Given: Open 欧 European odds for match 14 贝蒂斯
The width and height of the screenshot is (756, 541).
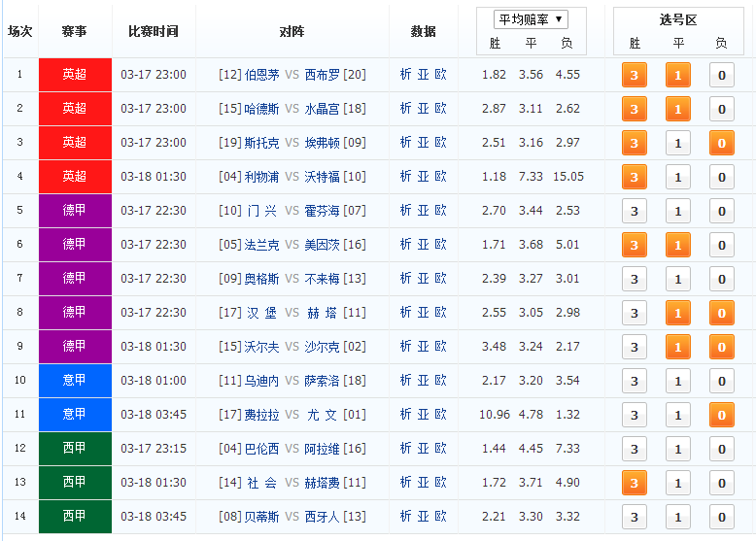Looking at the screenshot, I should click(x=441, y=516).
